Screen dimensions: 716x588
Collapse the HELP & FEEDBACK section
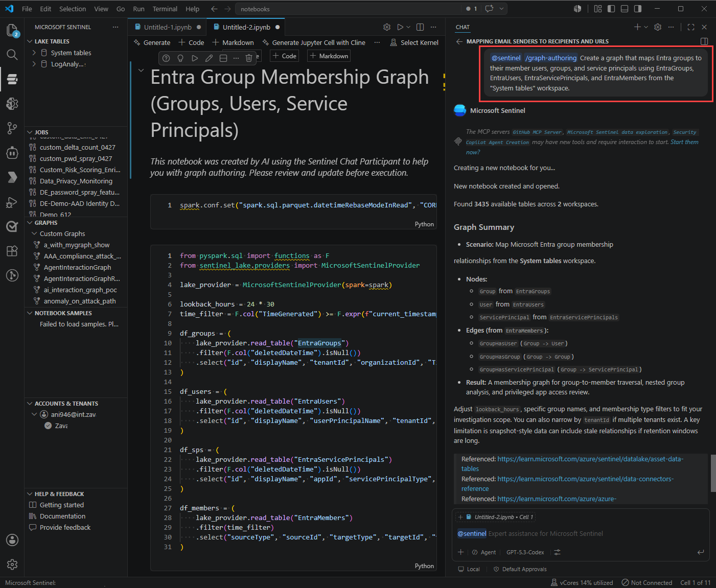pos(30,494)
